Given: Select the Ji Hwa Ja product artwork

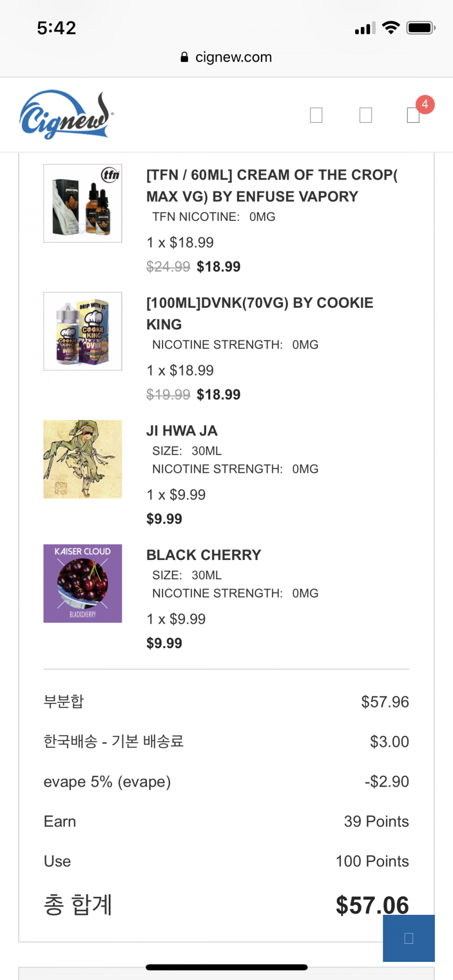Looking at the screenshot, I should pyautogui.click(x=83, y=459).
